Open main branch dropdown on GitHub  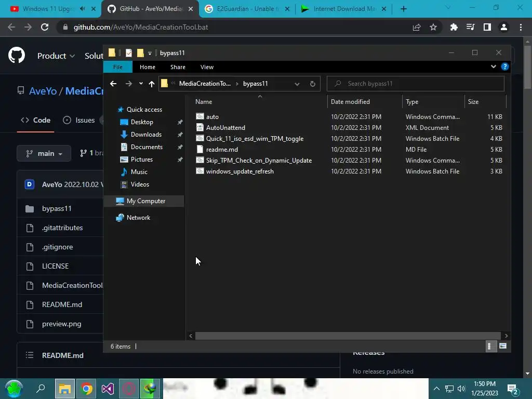click(44, 153)
